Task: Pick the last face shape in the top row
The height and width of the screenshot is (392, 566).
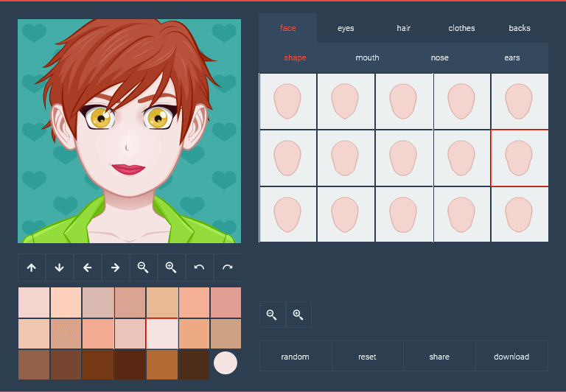Action: point(520,102)
